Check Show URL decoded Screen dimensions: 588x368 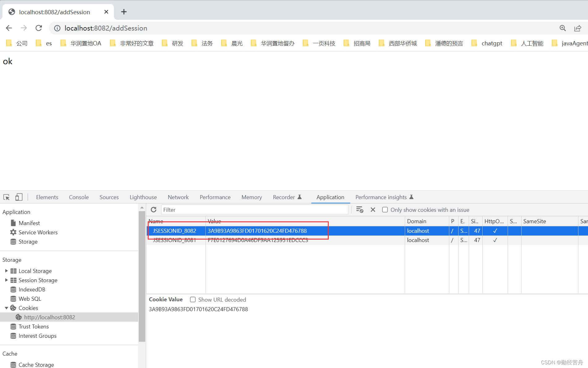point(193,299)
